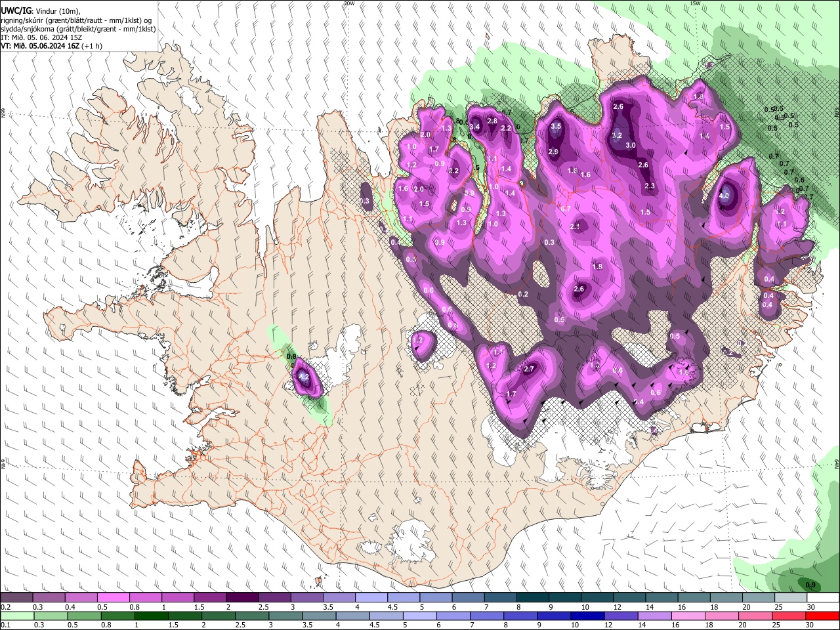Select the bright magenta 0.5 snow legend swatch
This screenshot has width=840, height=630.
113,598
